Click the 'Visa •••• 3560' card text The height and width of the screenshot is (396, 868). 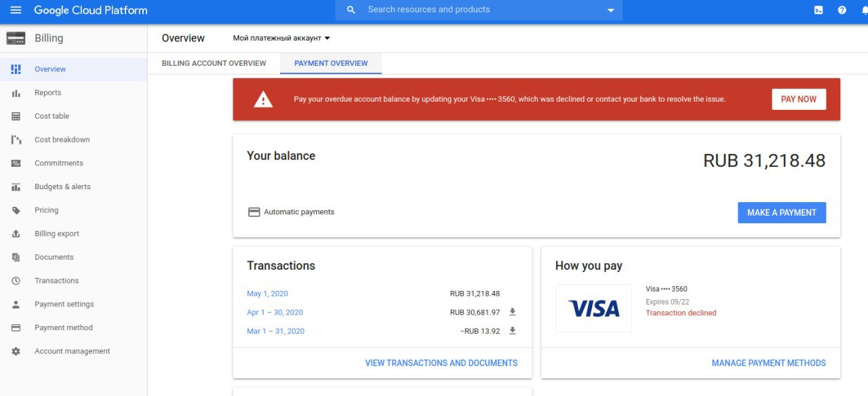point(667,289)
